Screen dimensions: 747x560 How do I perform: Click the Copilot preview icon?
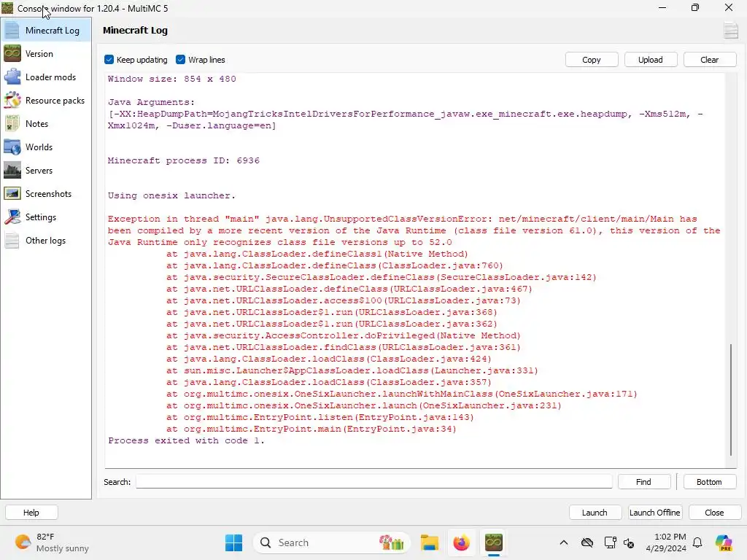724,542
